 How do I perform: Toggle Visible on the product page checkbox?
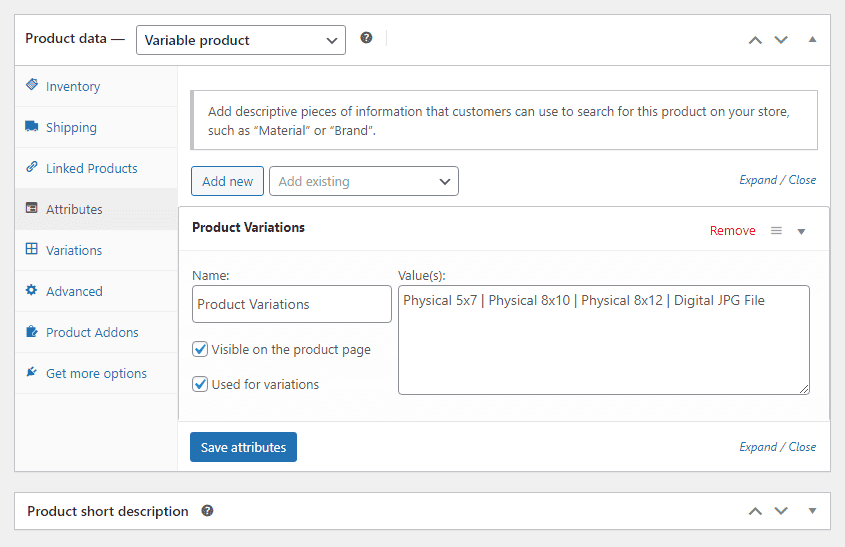pyautogui.click(x=200, y=349)
